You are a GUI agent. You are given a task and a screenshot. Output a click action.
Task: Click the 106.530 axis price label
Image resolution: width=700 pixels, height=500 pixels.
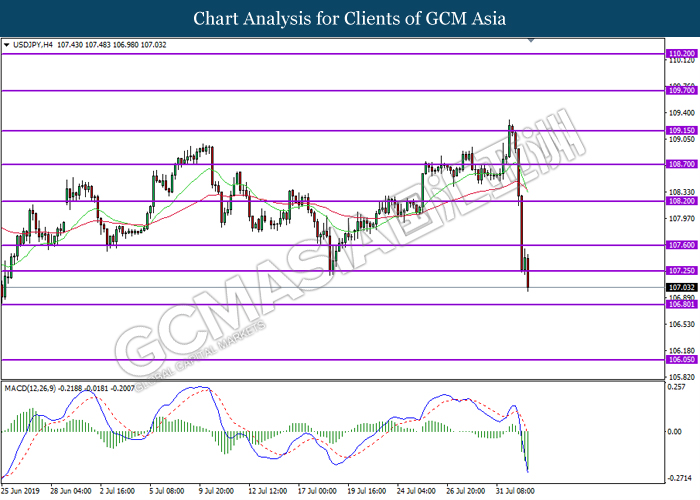point(682,324)
